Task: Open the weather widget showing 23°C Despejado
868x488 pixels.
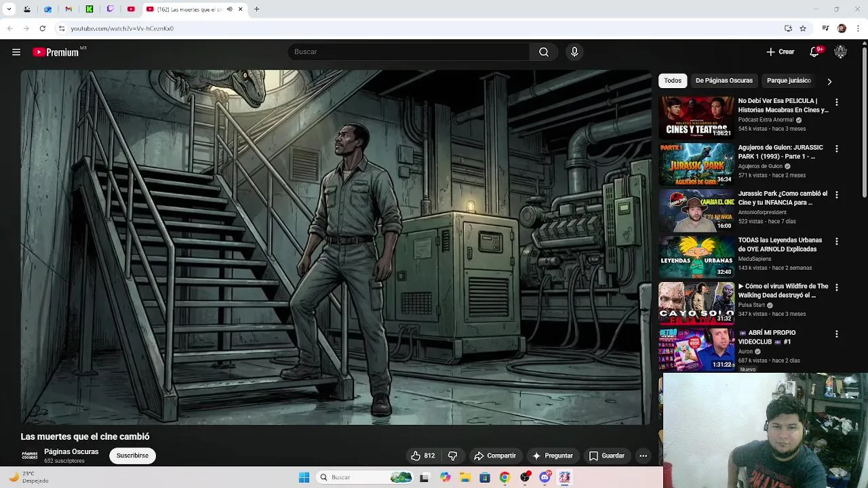Action: coord(28,477)
